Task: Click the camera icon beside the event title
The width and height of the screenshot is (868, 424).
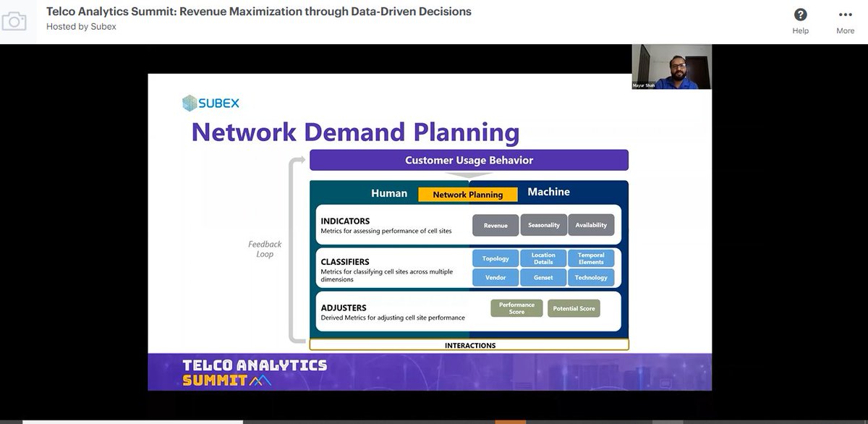Action: [x=14, y=21]
